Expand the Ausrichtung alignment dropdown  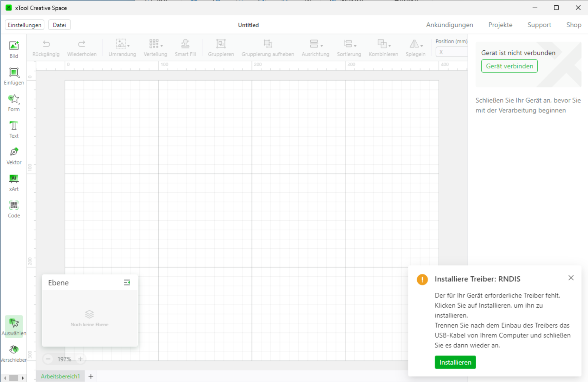(315, 47)
